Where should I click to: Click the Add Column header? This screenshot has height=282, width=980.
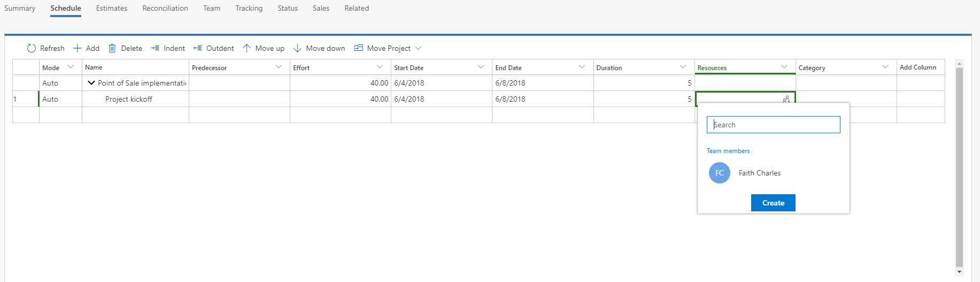921,67
